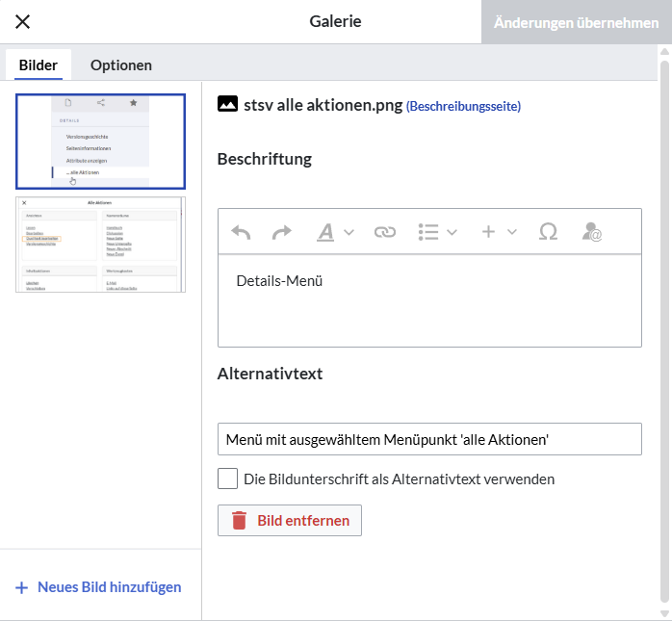Toggle 'Bildunterschrift als Alternativtext verwenden' checkbox
This screenshot has height=621, width=672.
pyautogui.click(x=228, y=479)
